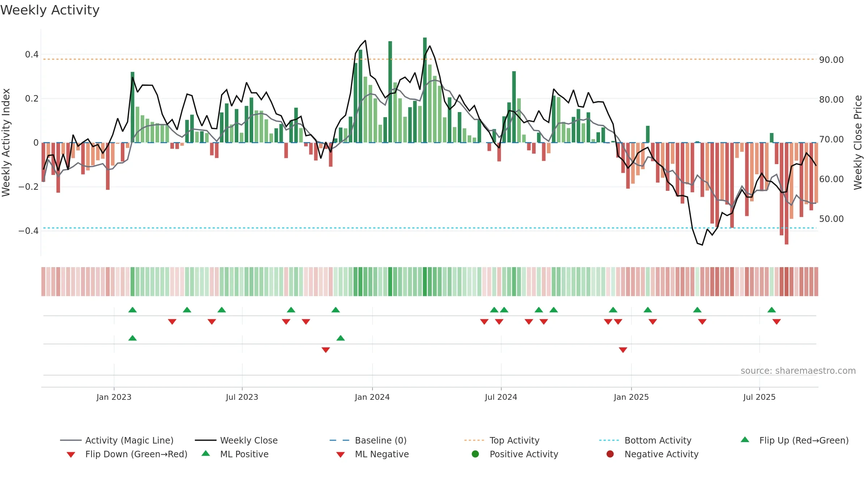Toggle Baseline (0) legend entry
This screenshot has width=868, height=488.
click(368, 440)
